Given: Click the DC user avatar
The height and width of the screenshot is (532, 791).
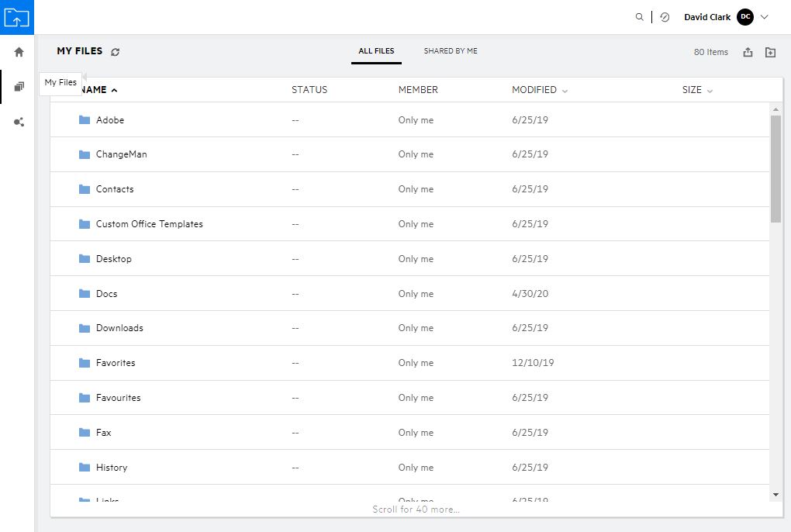Looking at the screenshot, I should click(745, 17).
